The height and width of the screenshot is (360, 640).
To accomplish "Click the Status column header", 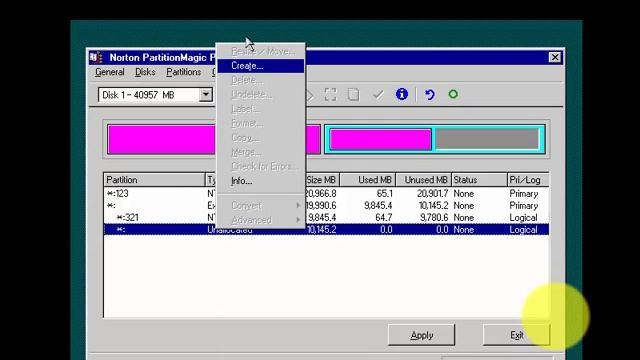I will [x=479, y=180].
